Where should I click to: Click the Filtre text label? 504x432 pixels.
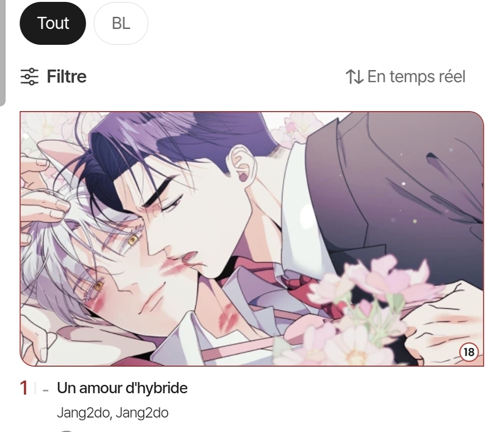pos(67,77)
